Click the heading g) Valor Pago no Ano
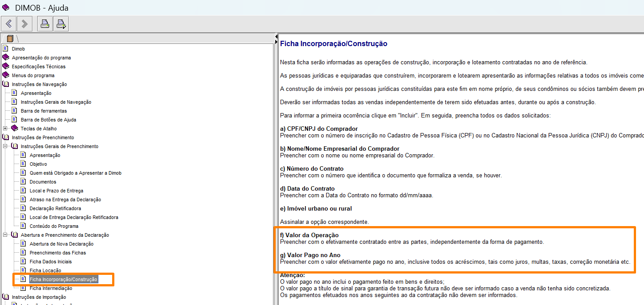 point(310,255)
